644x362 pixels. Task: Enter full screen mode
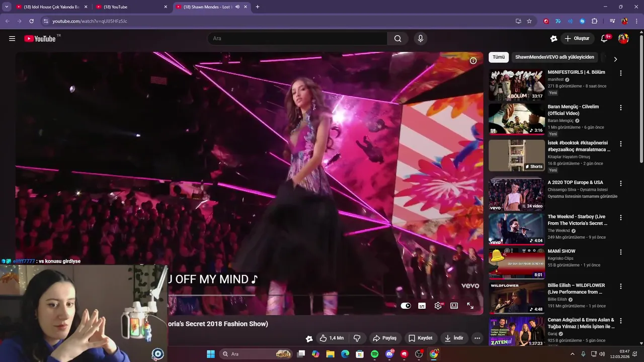click(470, 306)
